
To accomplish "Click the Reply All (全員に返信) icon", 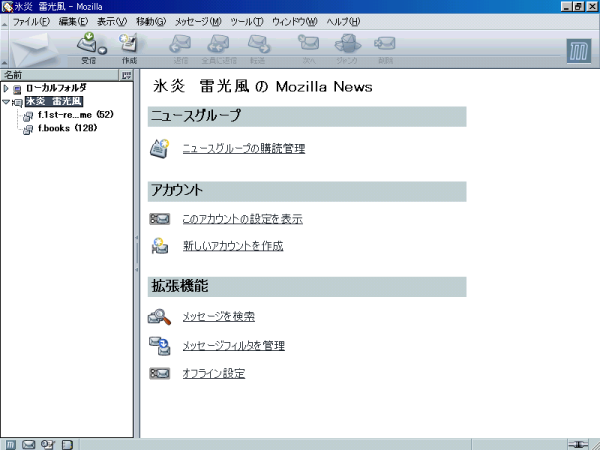I will coord(218,43).
